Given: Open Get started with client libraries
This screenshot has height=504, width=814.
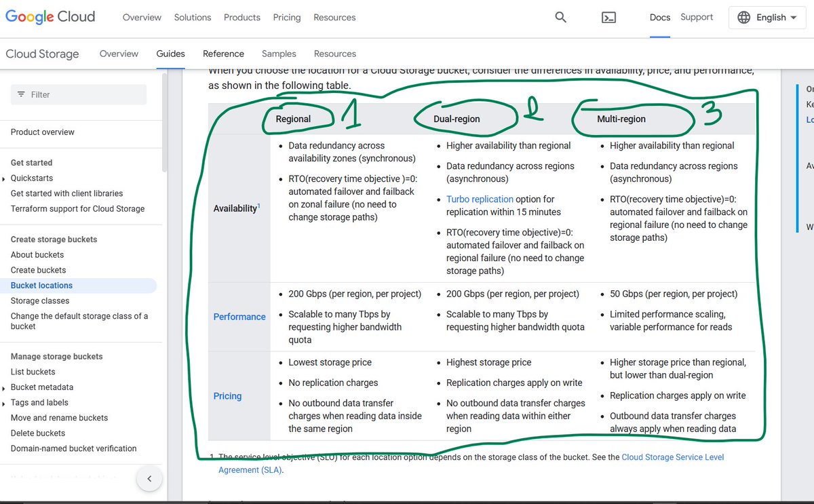Looking at the screenshot, I should click(66, 193).
